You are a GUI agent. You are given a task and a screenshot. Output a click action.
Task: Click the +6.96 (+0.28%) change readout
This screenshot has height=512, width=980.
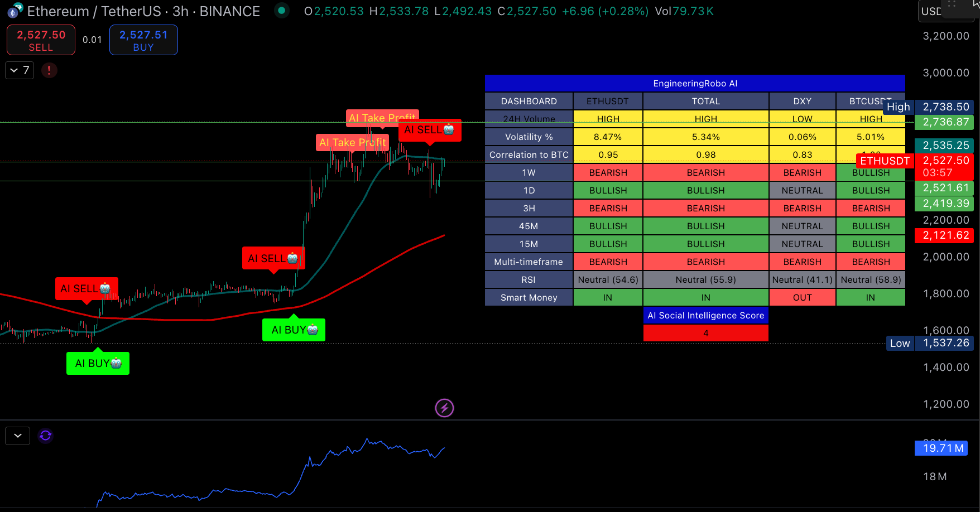605,11
